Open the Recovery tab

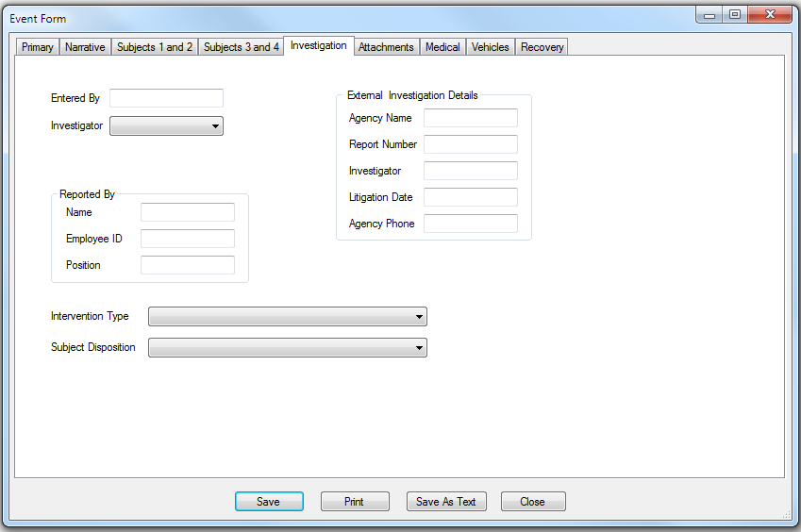click(x=542, y=47)
